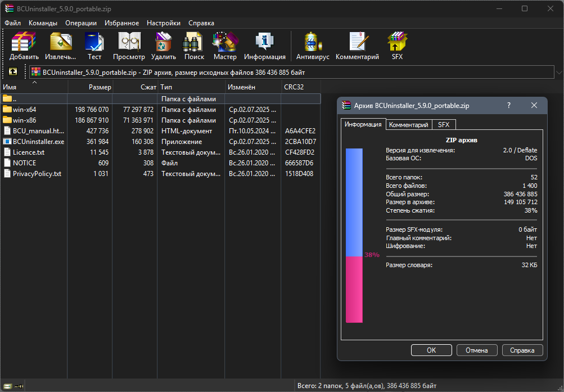Click CRC value A6A4CFE2
The height and width of the screenshot is (392, 564).
[x=300, y=131]
